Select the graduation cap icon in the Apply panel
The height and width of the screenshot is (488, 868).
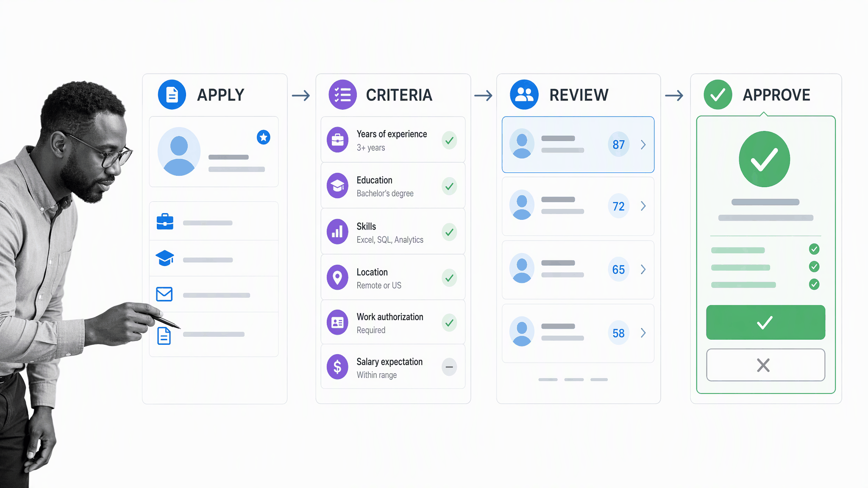tap(165, 258)
